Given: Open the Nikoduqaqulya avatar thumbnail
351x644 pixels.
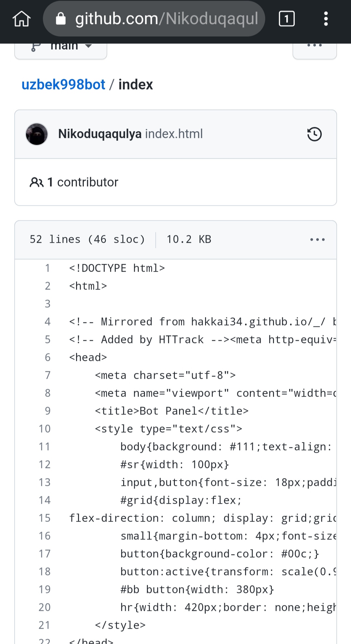Looking at the screenshot, I should point(37,134).
